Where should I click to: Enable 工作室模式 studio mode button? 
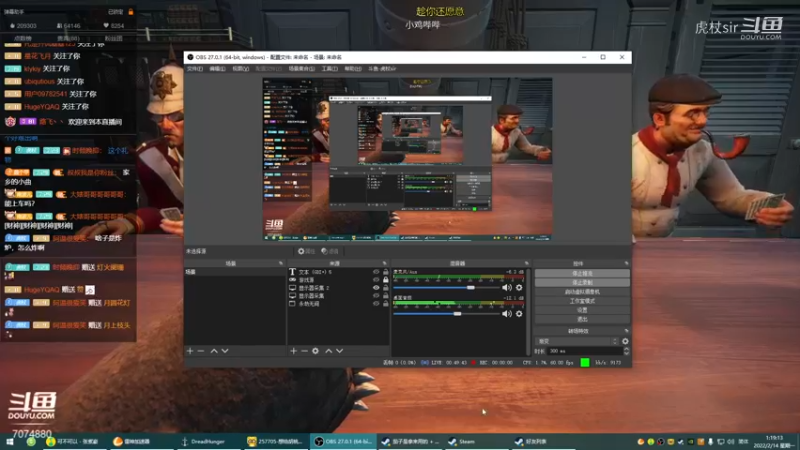(x=582, y=301)
